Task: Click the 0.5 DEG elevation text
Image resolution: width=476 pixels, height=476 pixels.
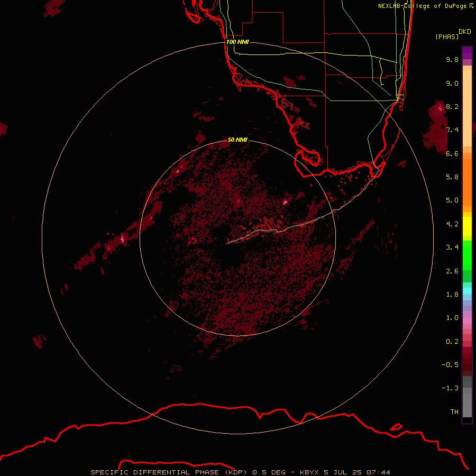Action: [269, 472]
